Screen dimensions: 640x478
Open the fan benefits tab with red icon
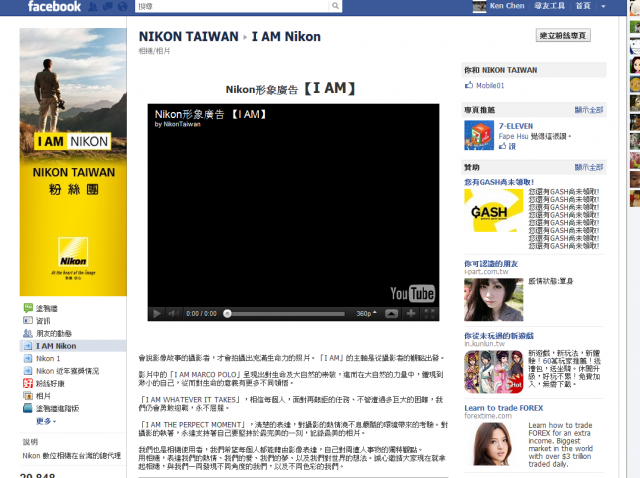click(44, 383)
